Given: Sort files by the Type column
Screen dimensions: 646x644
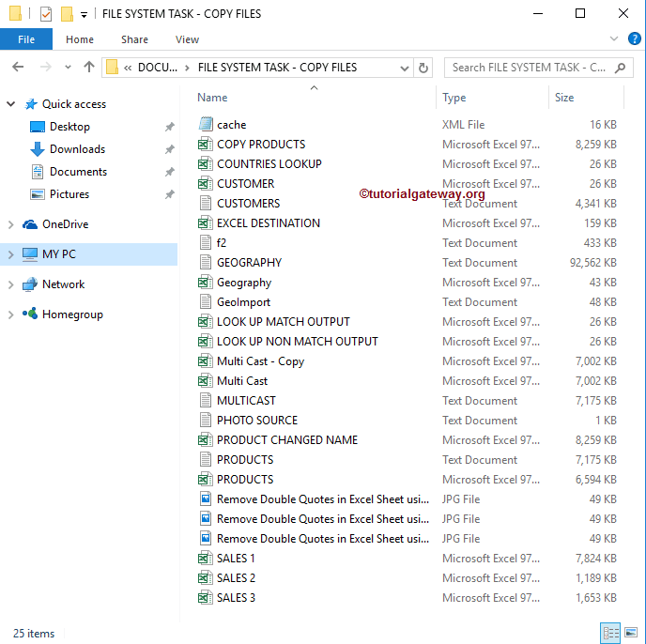Looking at the screenshot, I should point(454,98).
